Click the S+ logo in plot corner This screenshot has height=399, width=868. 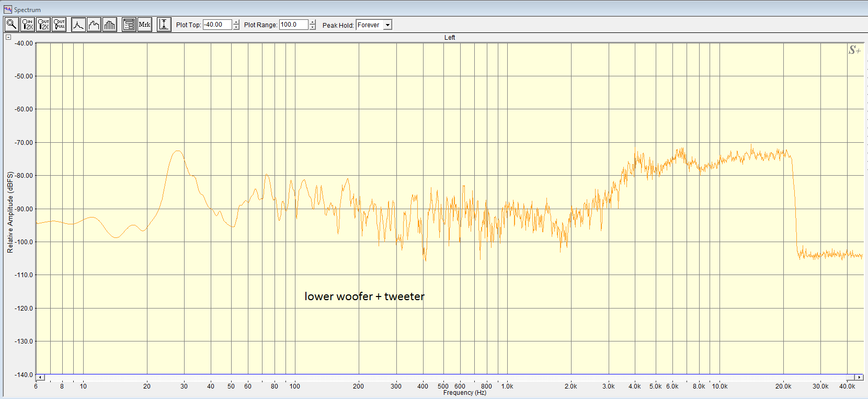[x=854, y=50]
